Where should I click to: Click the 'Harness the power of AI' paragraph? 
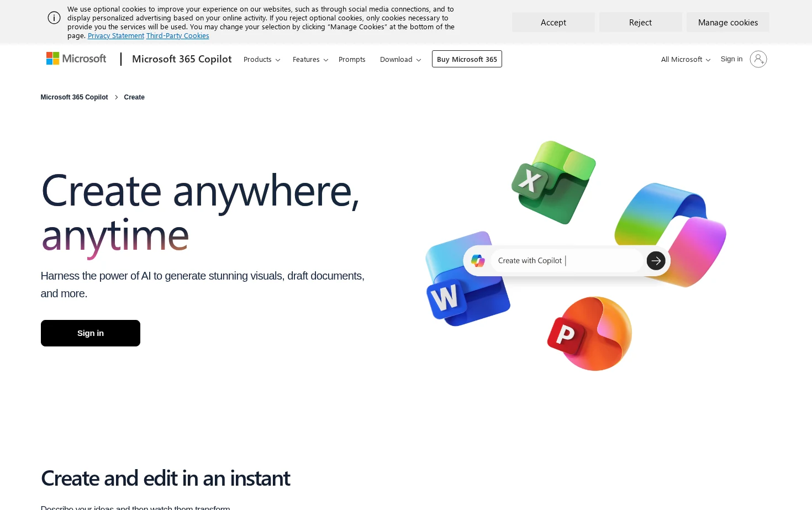203,285
